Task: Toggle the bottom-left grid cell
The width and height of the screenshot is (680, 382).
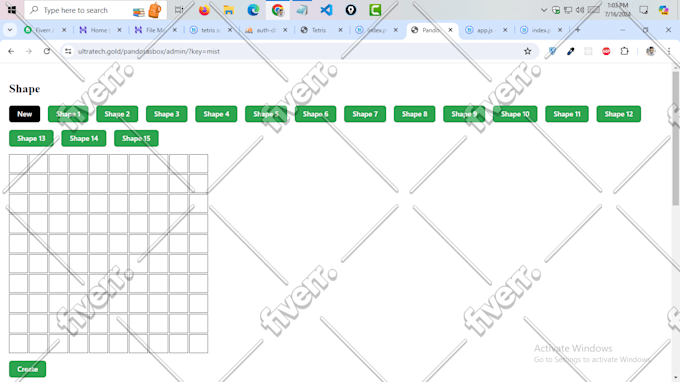Action: pyautogui.click(x=18, y=343)
